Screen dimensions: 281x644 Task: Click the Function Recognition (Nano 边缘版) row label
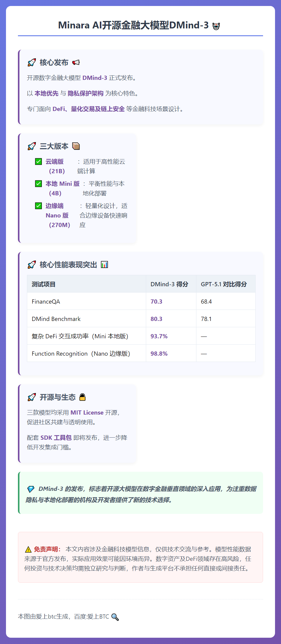click(81, 354)
